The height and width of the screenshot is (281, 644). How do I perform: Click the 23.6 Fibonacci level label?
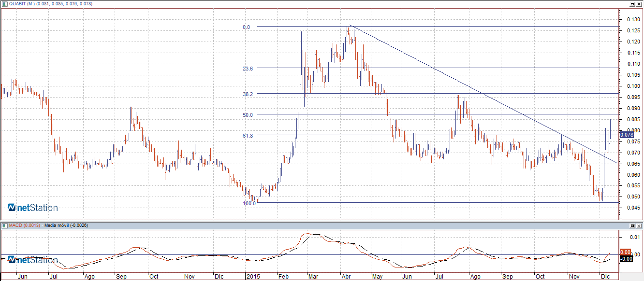click(x=248, y=69)
